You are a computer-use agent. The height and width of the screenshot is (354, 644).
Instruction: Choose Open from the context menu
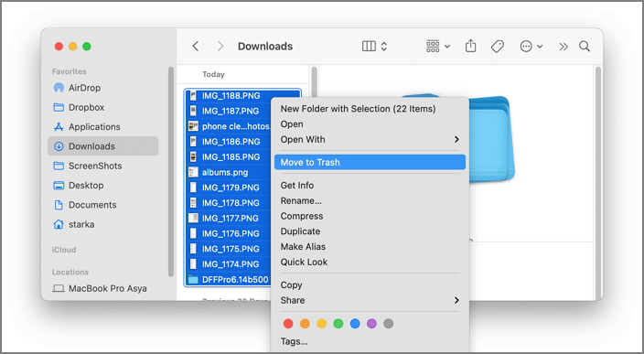click(370, 124)
